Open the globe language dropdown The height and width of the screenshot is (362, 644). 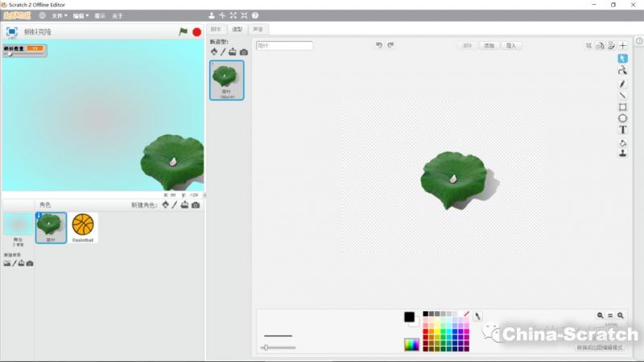(x=42, y=15)
